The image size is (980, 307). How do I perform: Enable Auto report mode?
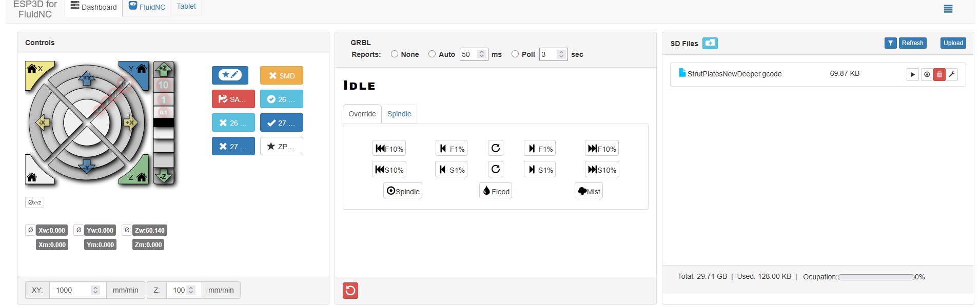point(432,54)
